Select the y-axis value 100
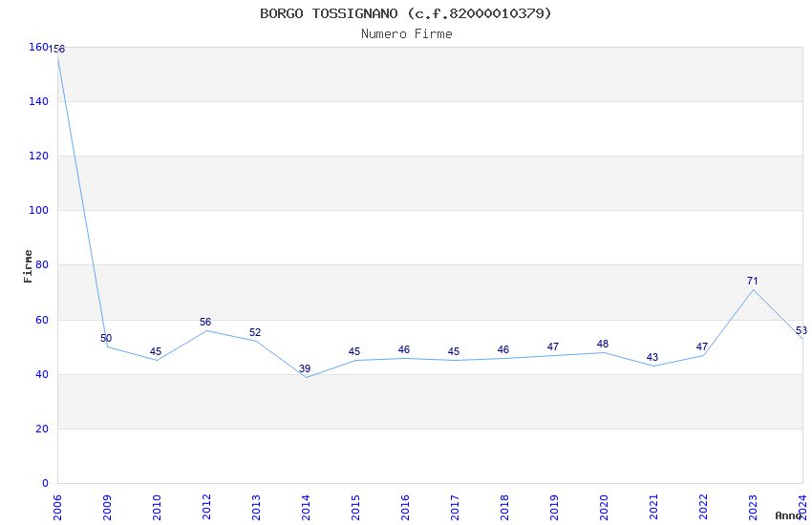The width and height of the screenshot is (812, 525). coord(39,211)
